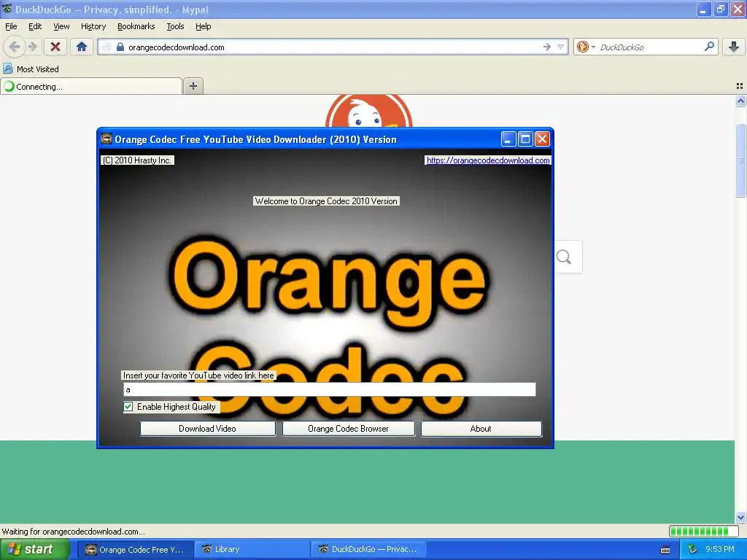Toggle the Enable Highest Quality checkbox

[128, 407]
